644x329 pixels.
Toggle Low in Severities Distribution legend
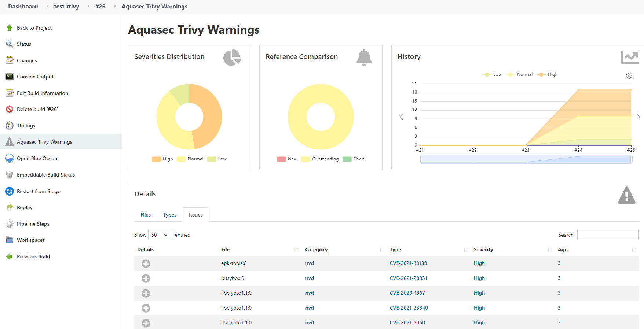pos(217,159)
